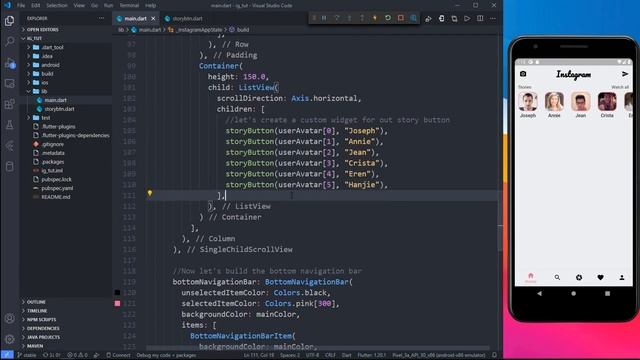
Task: Tap Joseph story avatar in emulator
Action: click(528, 102)
